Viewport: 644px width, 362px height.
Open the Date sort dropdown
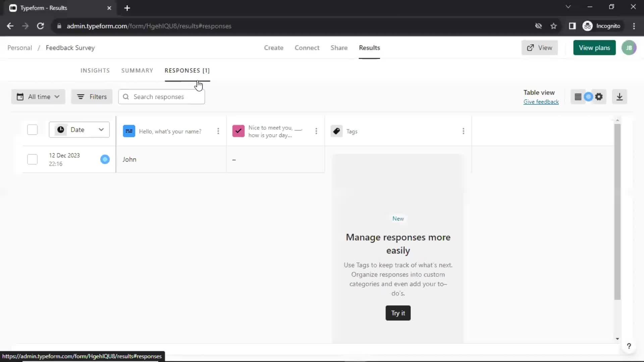[79, 130]
